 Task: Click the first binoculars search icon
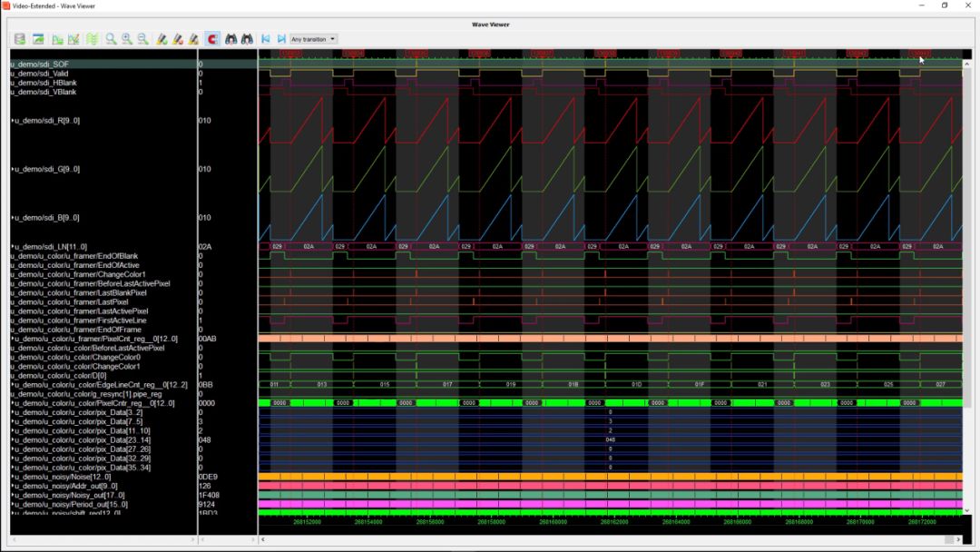click(231, 39)
